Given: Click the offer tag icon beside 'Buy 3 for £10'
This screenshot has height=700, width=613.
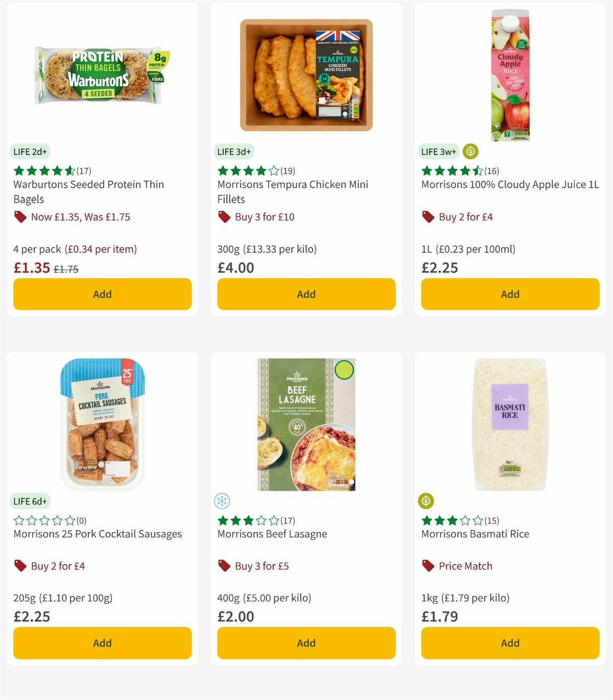Looking at the screenshot, I should (x=224, y=217).
